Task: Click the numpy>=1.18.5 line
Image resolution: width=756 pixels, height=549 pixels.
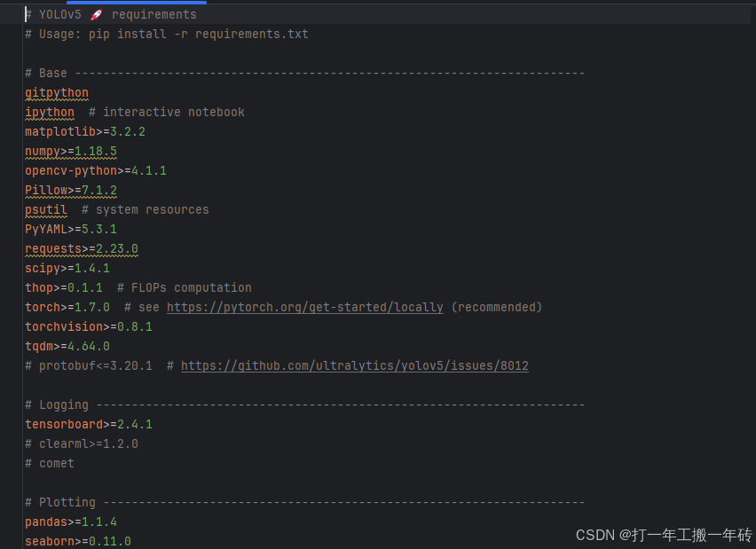Action: click(x=70, y=151)
